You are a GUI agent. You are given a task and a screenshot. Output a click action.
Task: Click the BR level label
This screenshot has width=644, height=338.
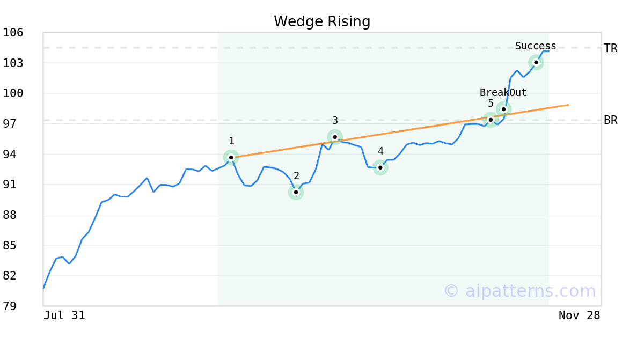[611, 120]
